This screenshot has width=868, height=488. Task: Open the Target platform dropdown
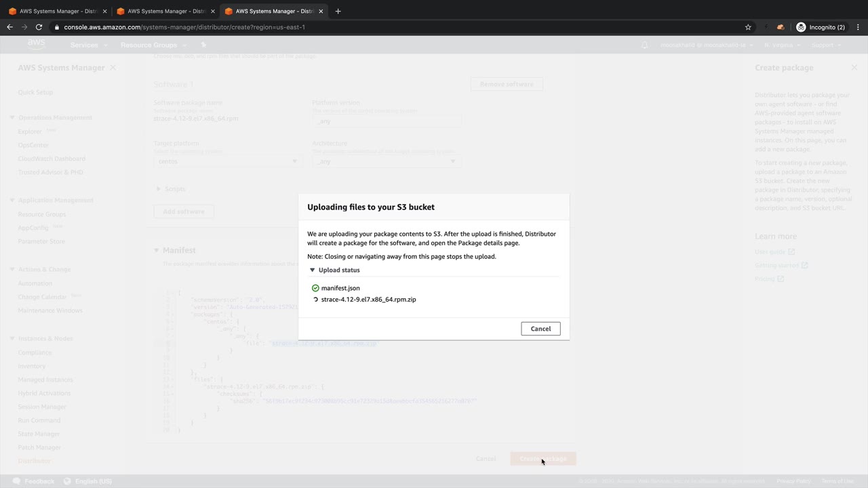point(228,161)
